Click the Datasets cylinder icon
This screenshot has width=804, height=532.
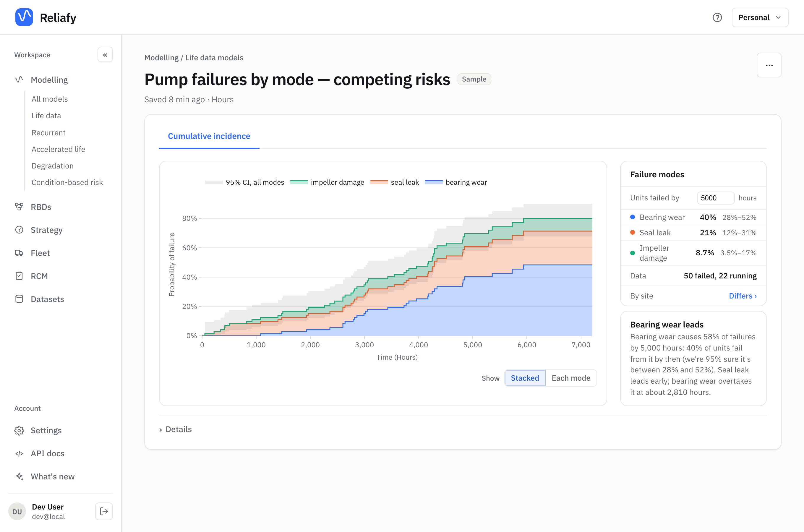click(19, 299)
